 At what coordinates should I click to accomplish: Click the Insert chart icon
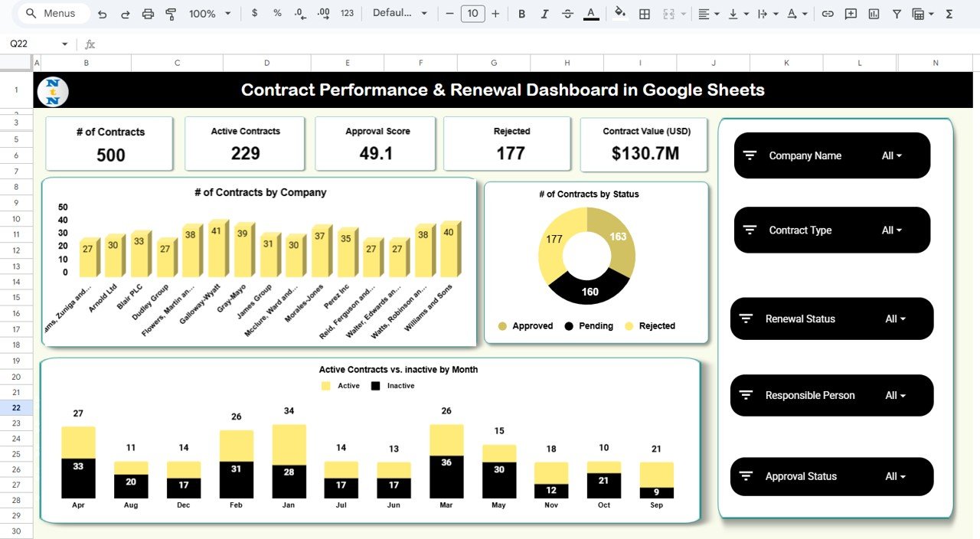tap(874, 13)
